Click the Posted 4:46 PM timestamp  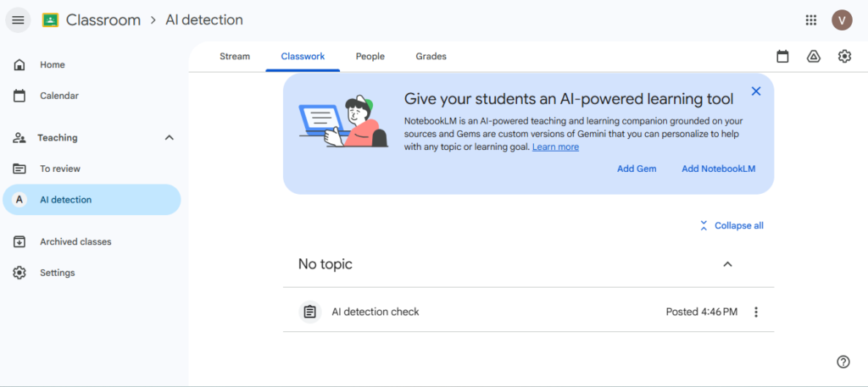click(701, 312)
